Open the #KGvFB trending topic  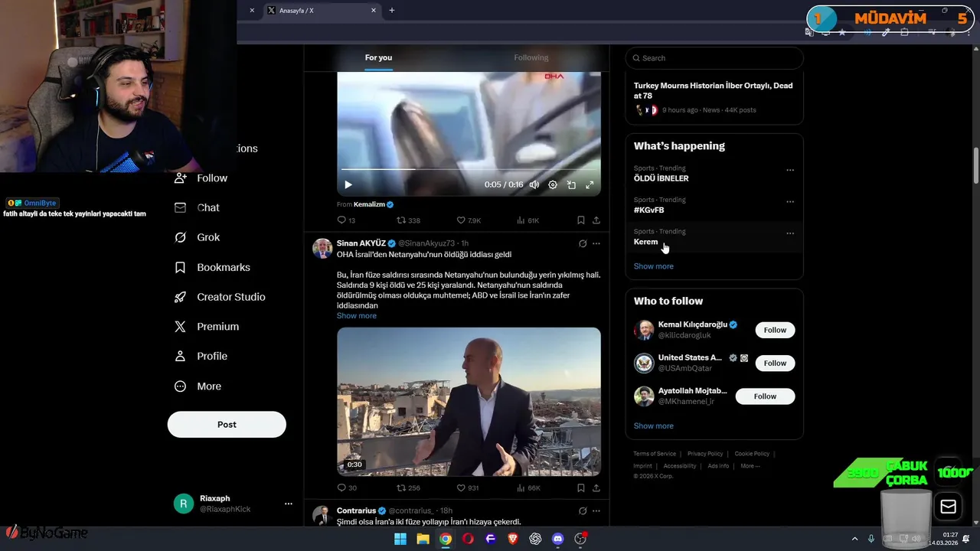pyautogui.click(x=648, y=210)
